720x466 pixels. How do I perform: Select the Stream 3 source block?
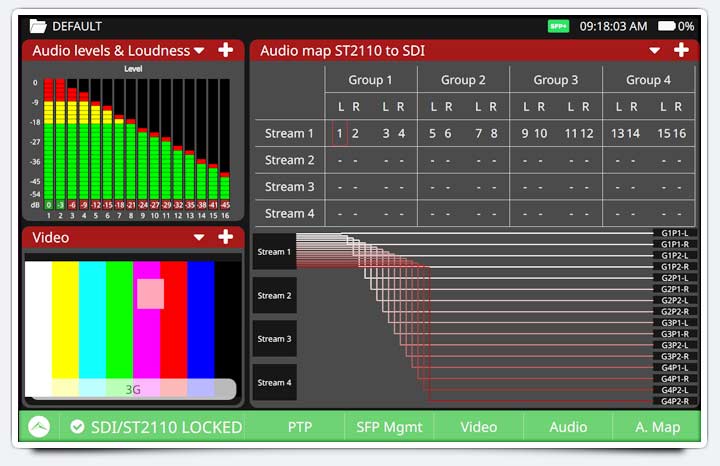pyautogui.click(x=274, y=339)
